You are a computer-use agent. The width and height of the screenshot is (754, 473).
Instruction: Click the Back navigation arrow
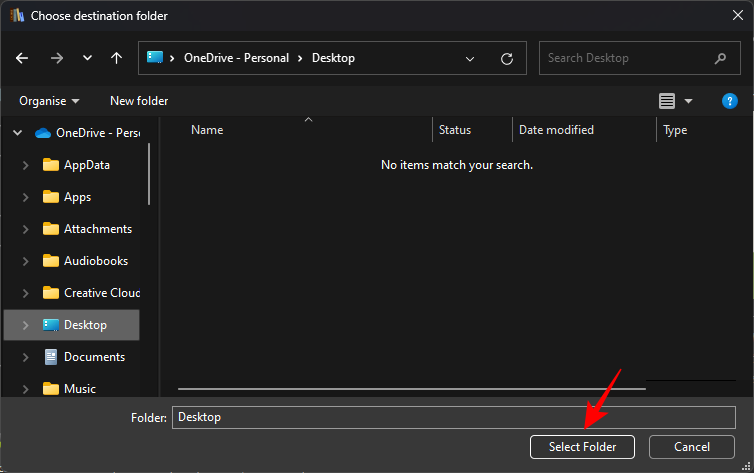(23, 58)
